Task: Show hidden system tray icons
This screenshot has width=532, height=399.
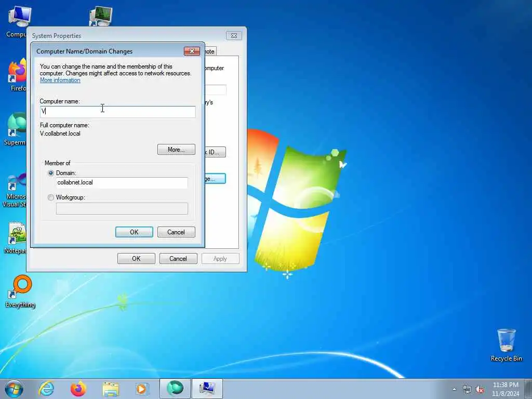Action: [454, 389]
